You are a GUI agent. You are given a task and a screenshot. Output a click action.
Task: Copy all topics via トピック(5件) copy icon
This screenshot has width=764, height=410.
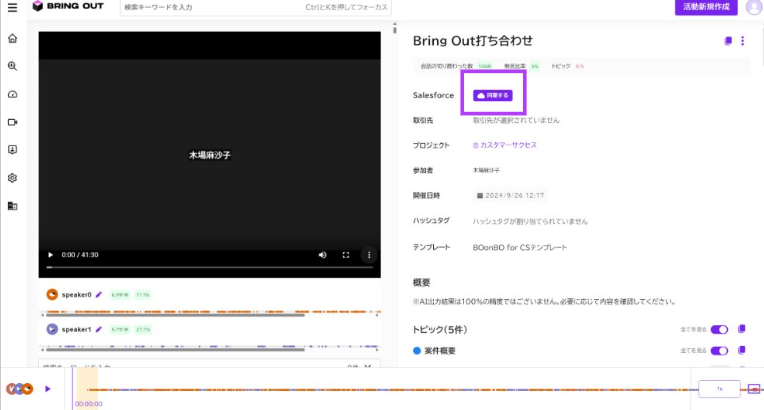(x=742, y=329)
